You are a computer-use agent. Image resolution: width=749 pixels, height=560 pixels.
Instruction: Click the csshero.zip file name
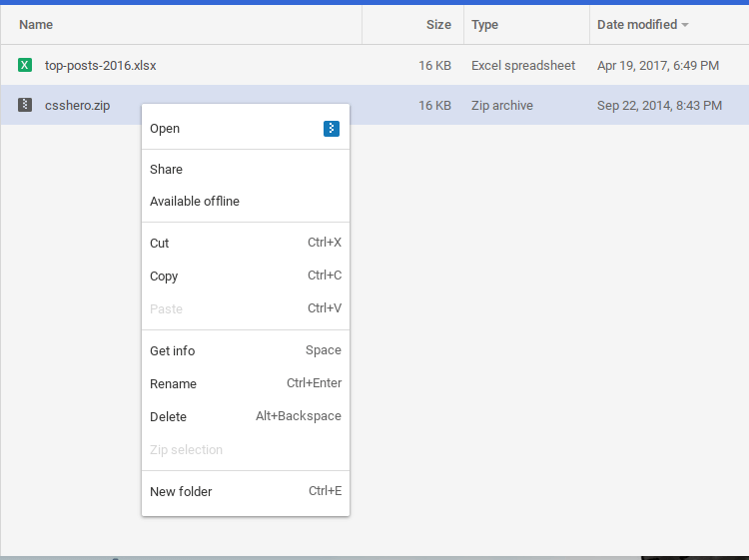click(77, 105)
